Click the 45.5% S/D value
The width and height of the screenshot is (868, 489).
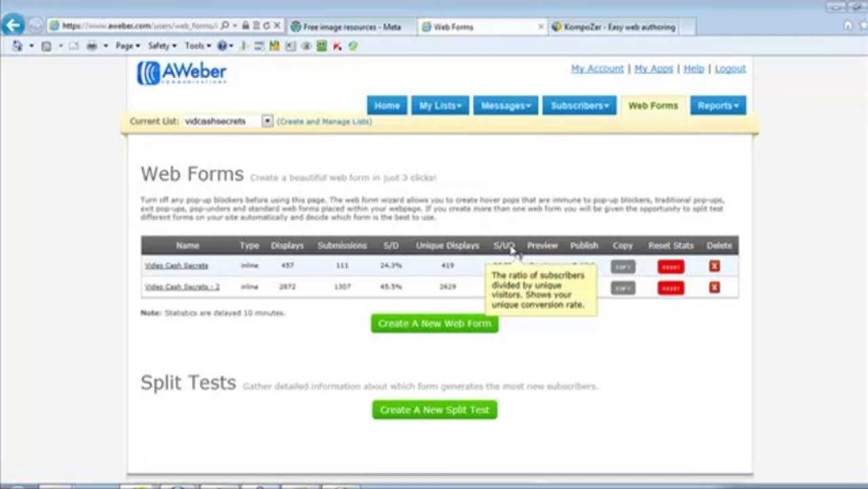tap(391, 287)
